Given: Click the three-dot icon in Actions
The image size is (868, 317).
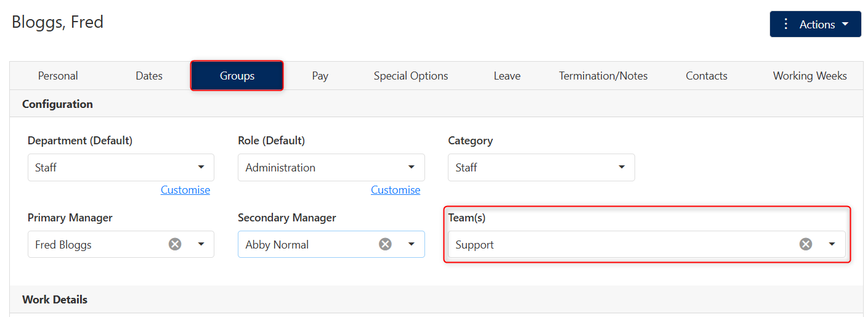Looking at the screenshot, I should 785,24.
